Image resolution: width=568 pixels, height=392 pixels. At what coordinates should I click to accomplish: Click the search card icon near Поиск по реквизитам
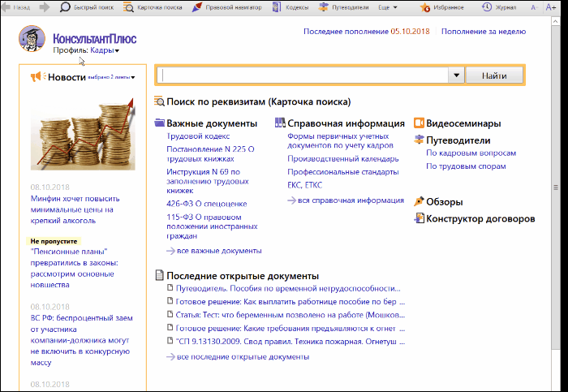(159, 101)
